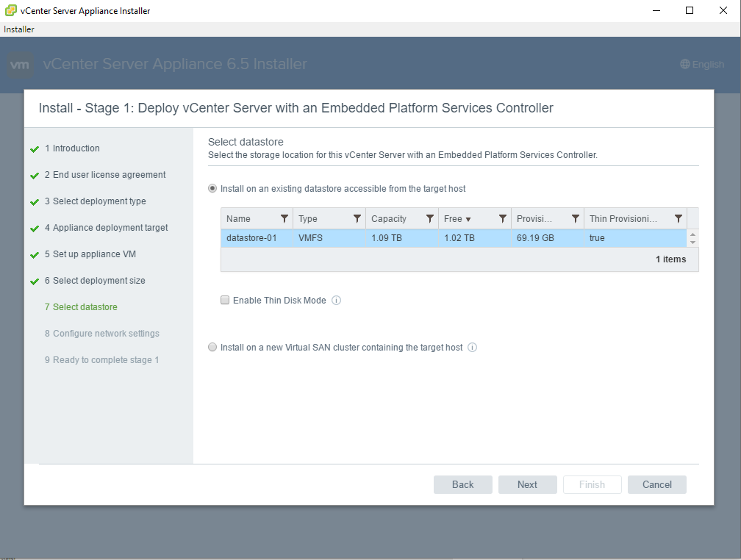Click step 8 Configure network settings
Image resolution: width=741 pixels, height=560 pixels.
tap(101, 334)
